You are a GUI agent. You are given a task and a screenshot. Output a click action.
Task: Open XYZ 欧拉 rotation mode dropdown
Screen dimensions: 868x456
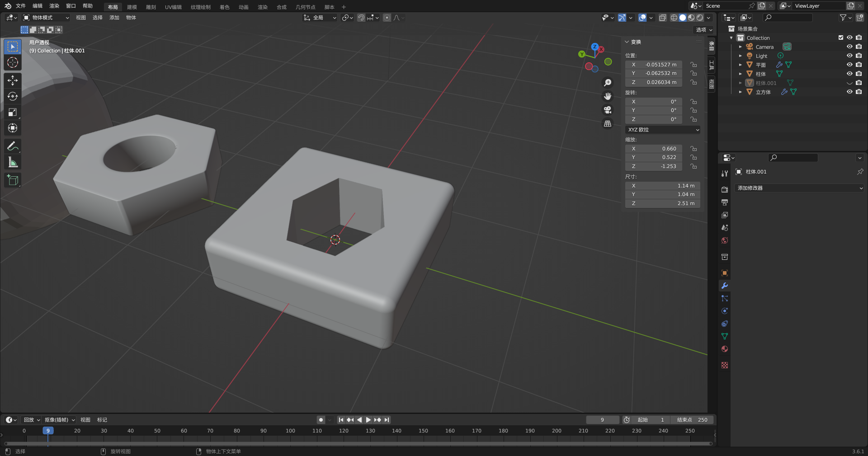click(663, 130)
